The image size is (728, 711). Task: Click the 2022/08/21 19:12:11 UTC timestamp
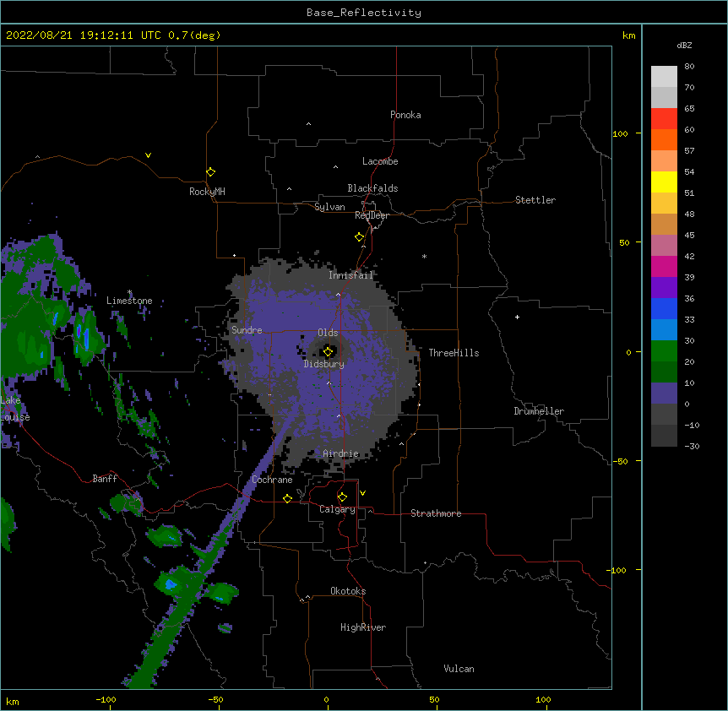coord(84,35)
